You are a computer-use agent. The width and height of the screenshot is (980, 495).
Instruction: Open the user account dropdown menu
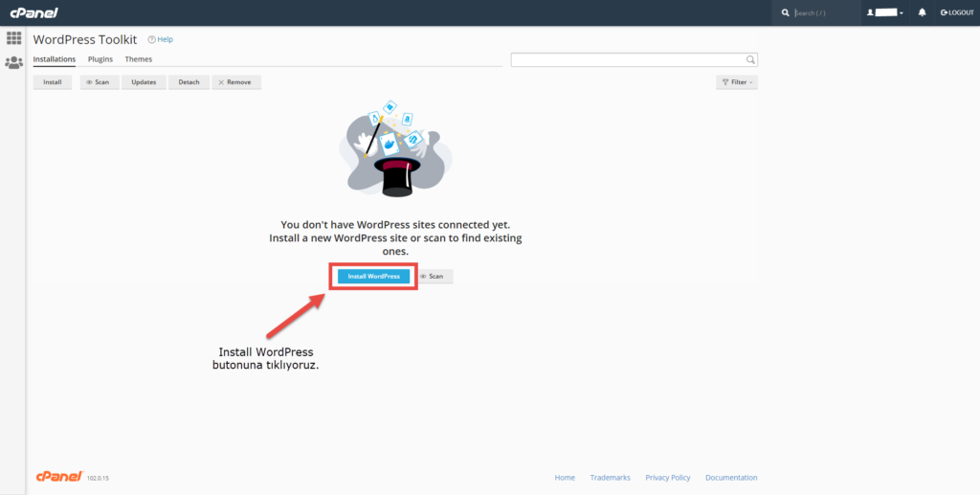pyautogui.click(x=884, y=12)
